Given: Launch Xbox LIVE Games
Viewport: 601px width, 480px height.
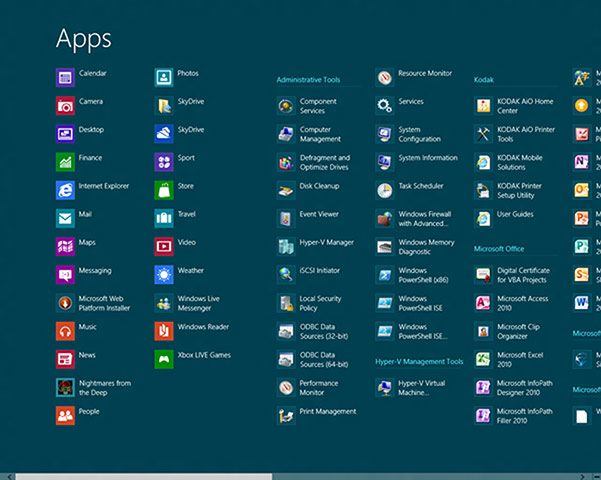Looking at the screenshot, I should [x=163, y=358].
